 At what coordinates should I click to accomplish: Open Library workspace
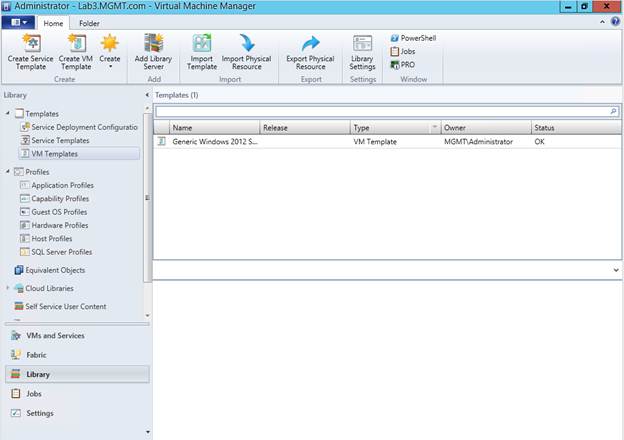point(77,374)
